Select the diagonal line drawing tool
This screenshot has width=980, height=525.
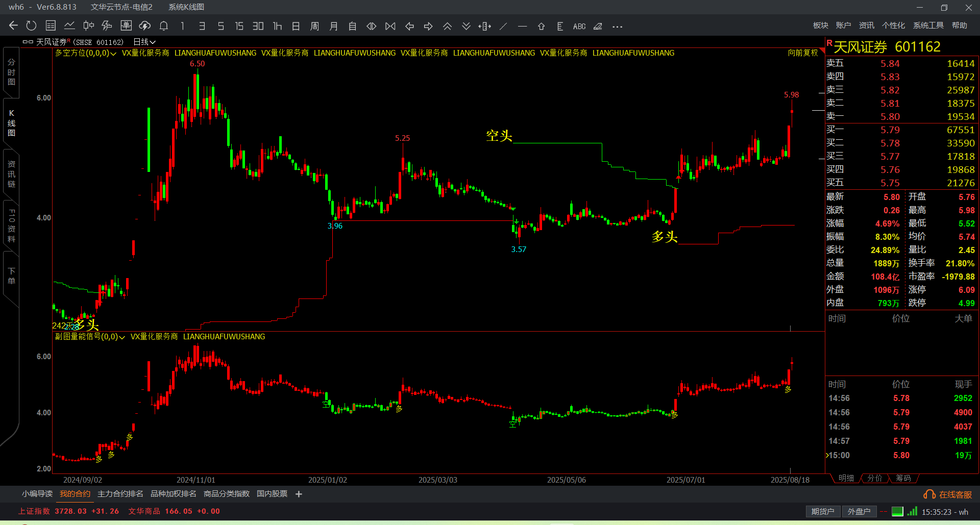pos(504,26)
